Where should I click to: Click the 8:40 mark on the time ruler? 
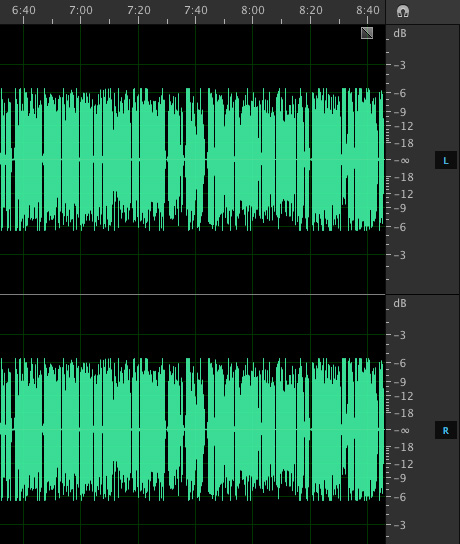pos(368,10)
